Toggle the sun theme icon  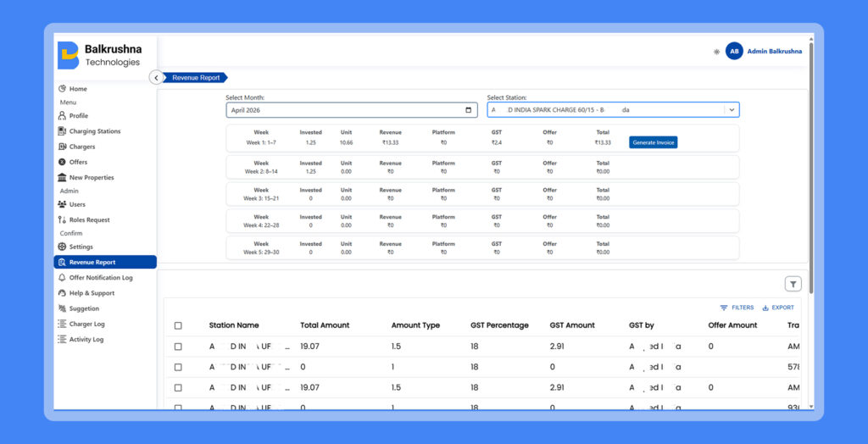click(716, 52)
